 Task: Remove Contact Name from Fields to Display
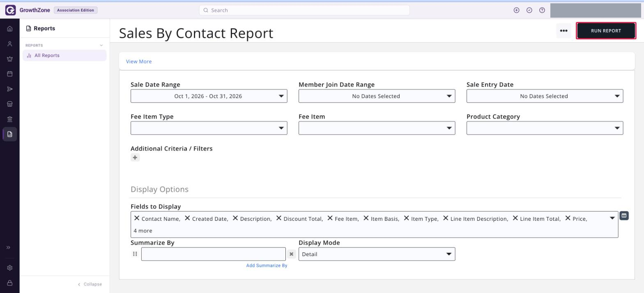137,218
